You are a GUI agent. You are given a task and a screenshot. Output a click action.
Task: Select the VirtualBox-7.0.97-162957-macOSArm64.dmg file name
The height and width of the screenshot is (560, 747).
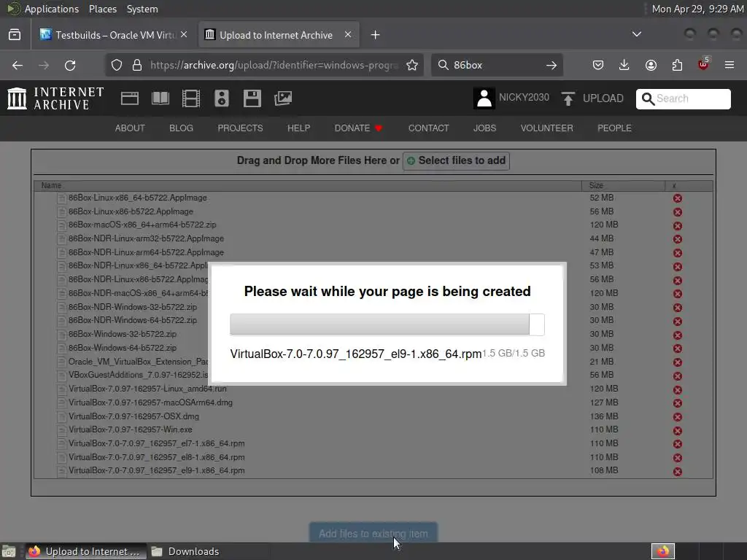click(x=150, y=402)
